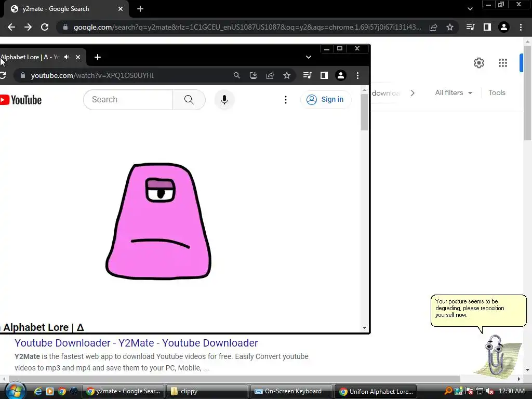Switch to On-Screen Keyboard taskbar button
This screenshot has width=532, height=399.
[291, 391]
